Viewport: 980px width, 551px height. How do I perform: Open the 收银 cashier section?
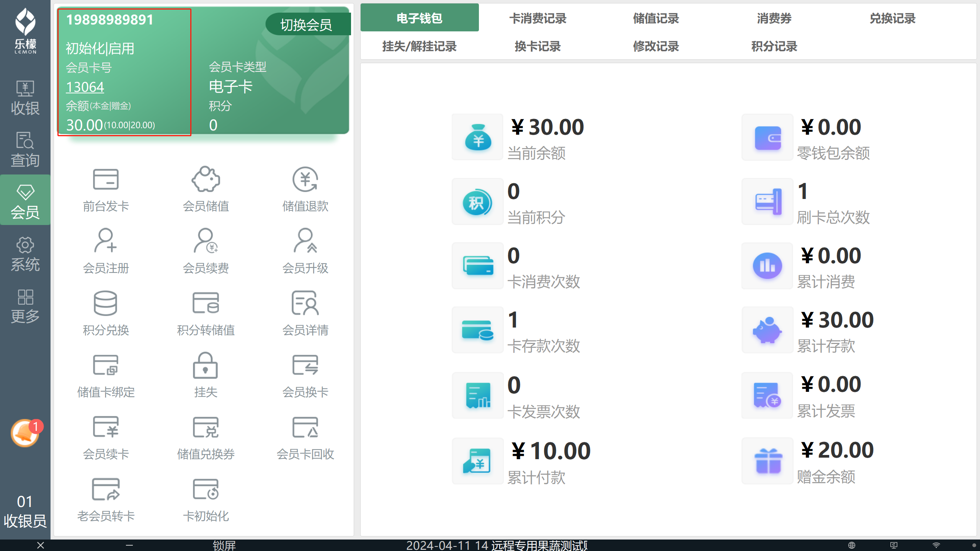(25, 98)
